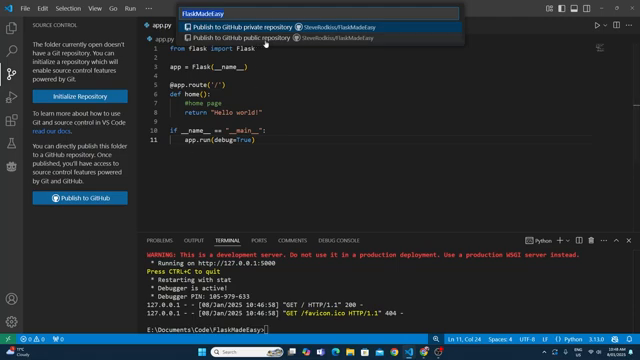Add a new terminal with plus icon
The width and height of the screenshot is (640, 360).
(x=560, y=240)
